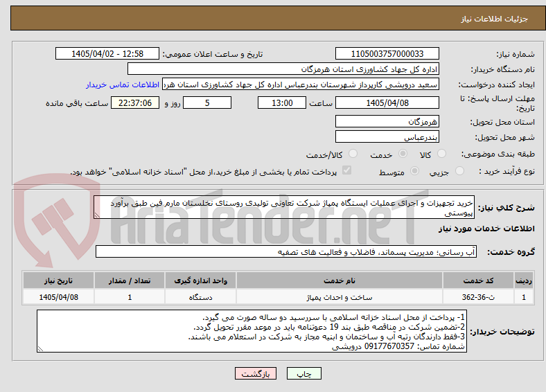Click the توضیحات خریدار notes textarea
Screen dimensions: 546x392
click(252, 331)
